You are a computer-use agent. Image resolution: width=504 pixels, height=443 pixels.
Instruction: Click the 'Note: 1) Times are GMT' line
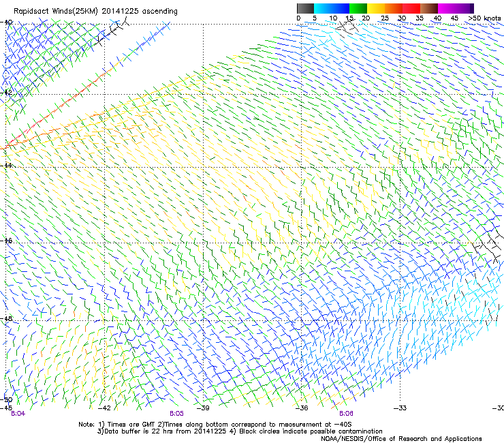click(215, 425)
